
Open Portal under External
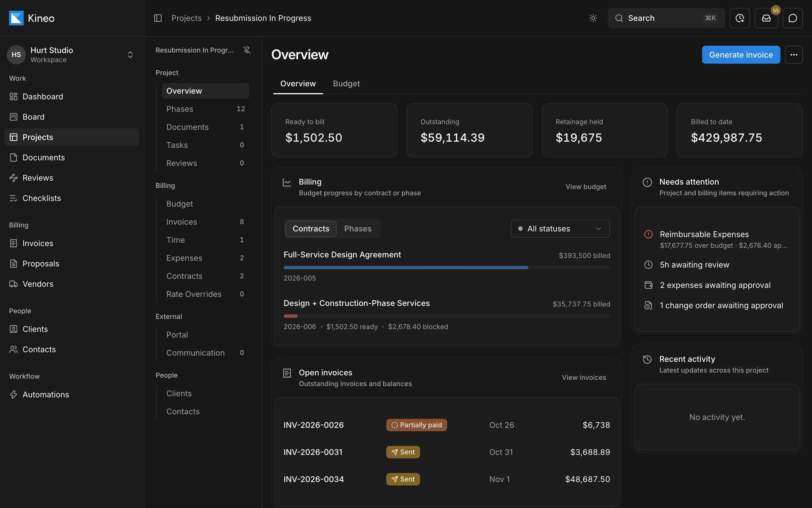click(x=205, y=335)
